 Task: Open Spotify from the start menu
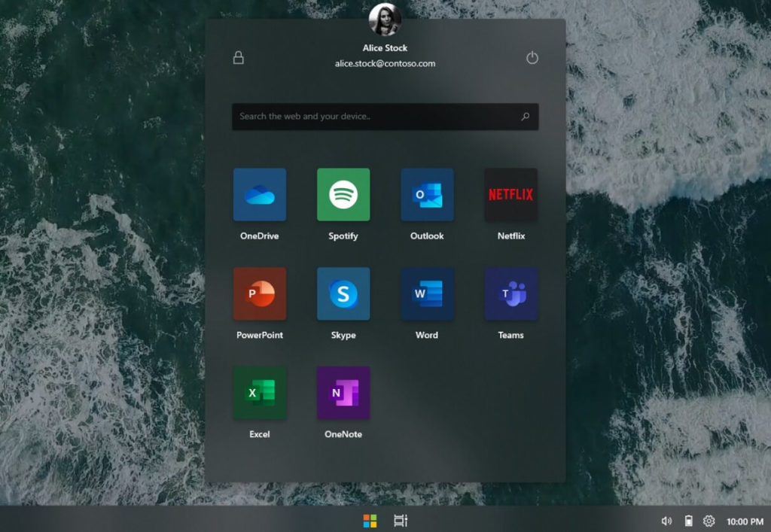(343, 194)
